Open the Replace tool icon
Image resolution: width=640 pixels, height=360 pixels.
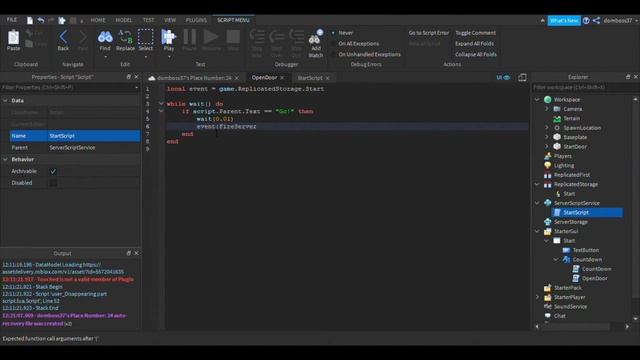point(125,37)
